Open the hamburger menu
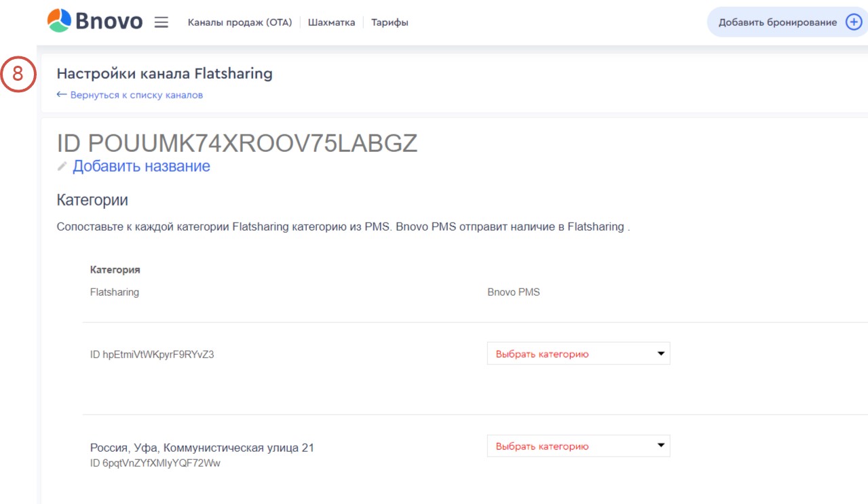This screenshot has height=504, width=868. (x=161, y=22)
